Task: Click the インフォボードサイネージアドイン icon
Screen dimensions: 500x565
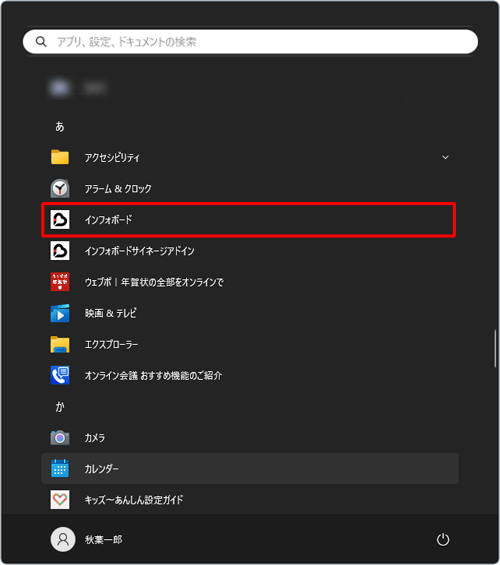Action: 60,250
